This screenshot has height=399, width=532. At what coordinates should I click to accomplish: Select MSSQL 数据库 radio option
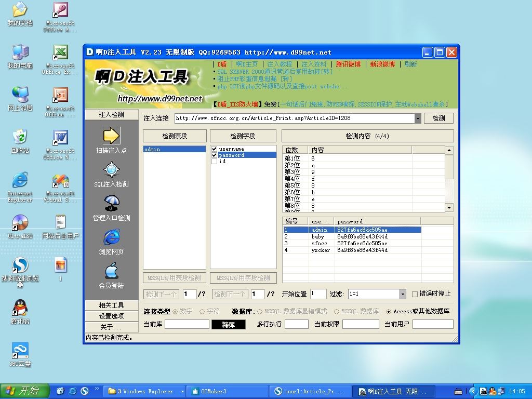tap(337, 311)
